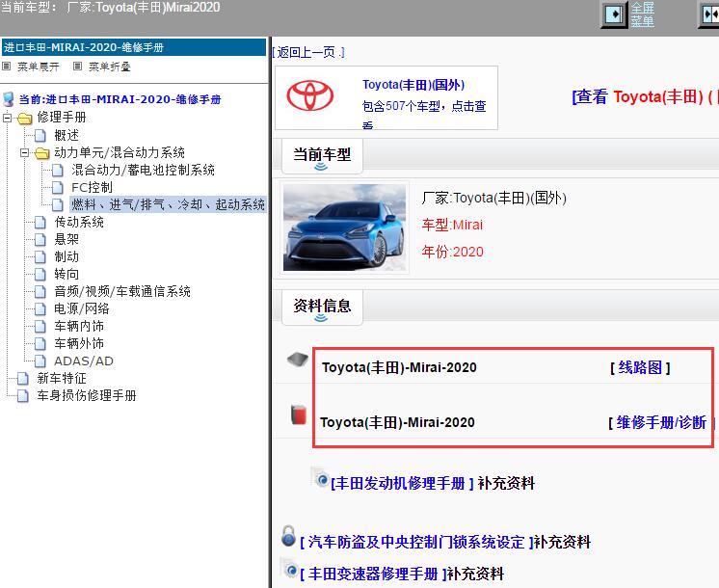719x588 pixels.
Task: Click the page icon next to 混合动力/蓄电池控制系统
Action: [x=58, y=171]
